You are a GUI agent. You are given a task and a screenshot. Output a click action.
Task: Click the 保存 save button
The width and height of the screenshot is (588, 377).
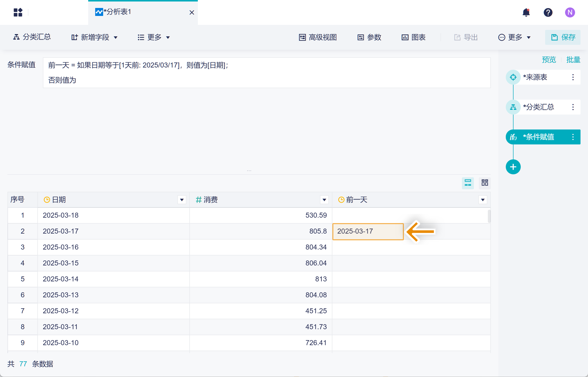(x=563, y=37)
